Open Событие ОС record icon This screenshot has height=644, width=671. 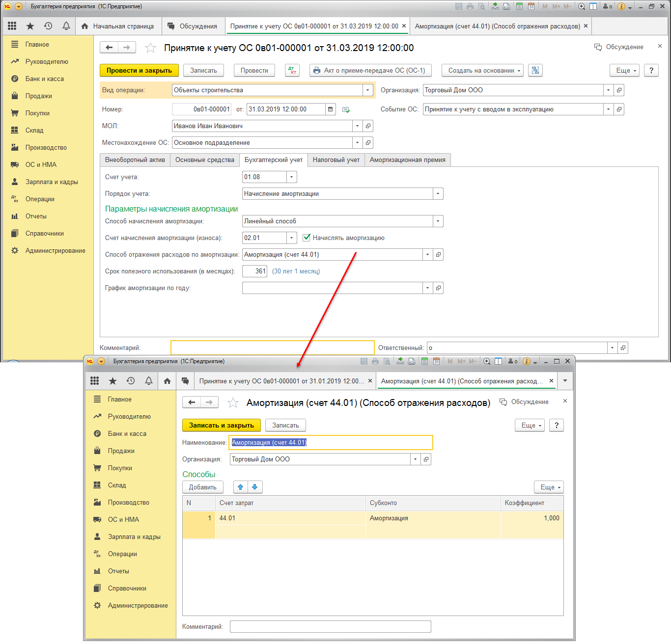pos(619,109)
